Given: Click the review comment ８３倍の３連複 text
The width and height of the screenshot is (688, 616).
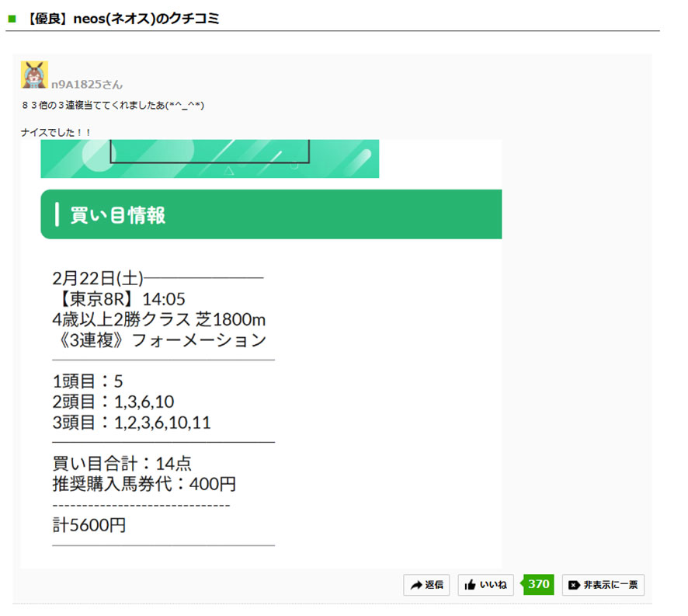Looking at the screenshot, I should tap(113, 105).
